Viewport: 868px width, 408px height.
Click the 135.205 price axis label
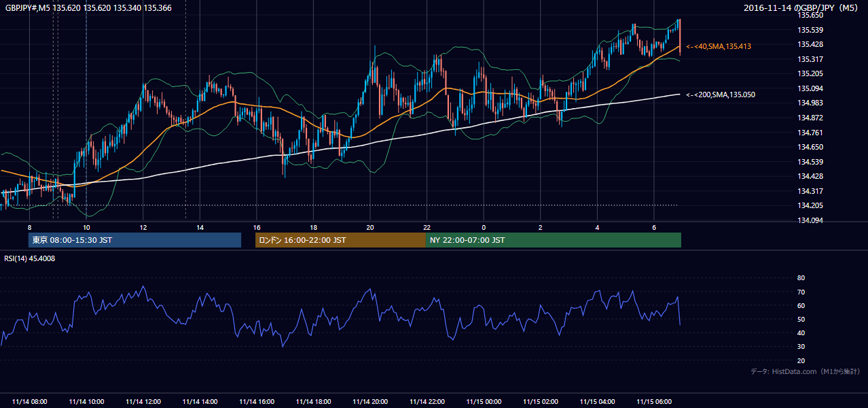click(x=810, y=73)
